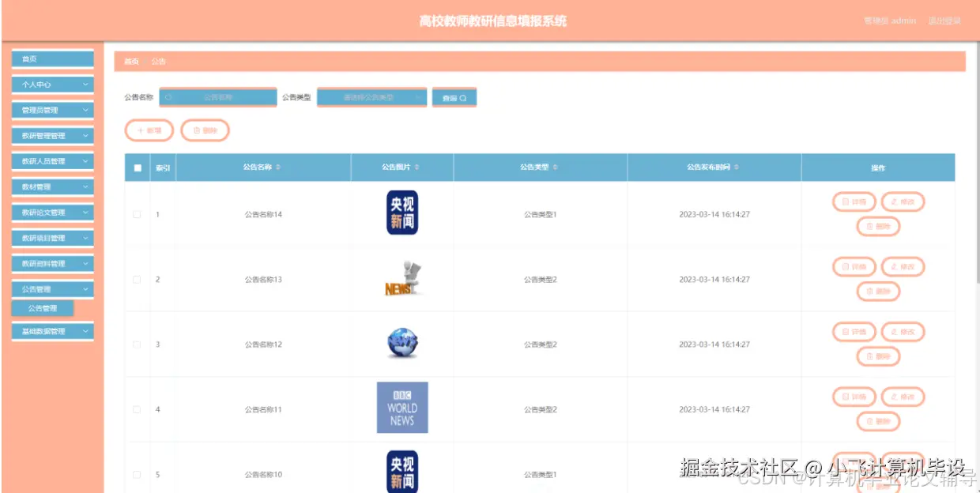
Task: Click the BBC World News image
Action: tap(402, 408)
